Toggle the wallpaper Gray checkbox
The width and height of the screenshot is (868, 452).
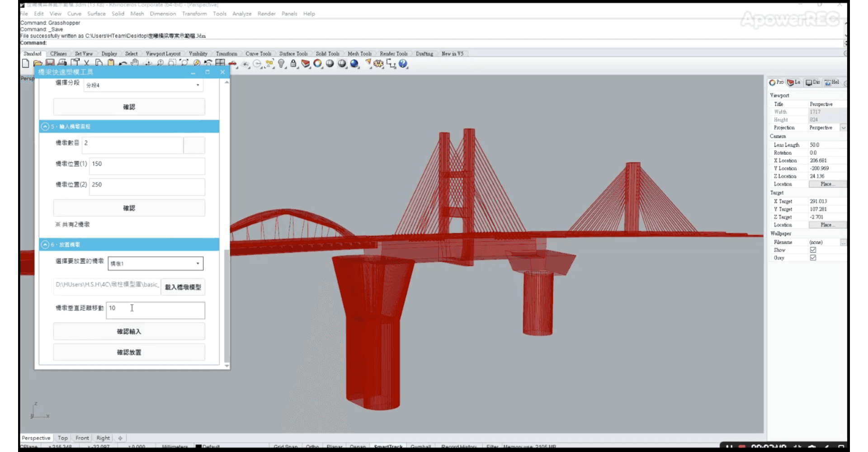point(813,258)
